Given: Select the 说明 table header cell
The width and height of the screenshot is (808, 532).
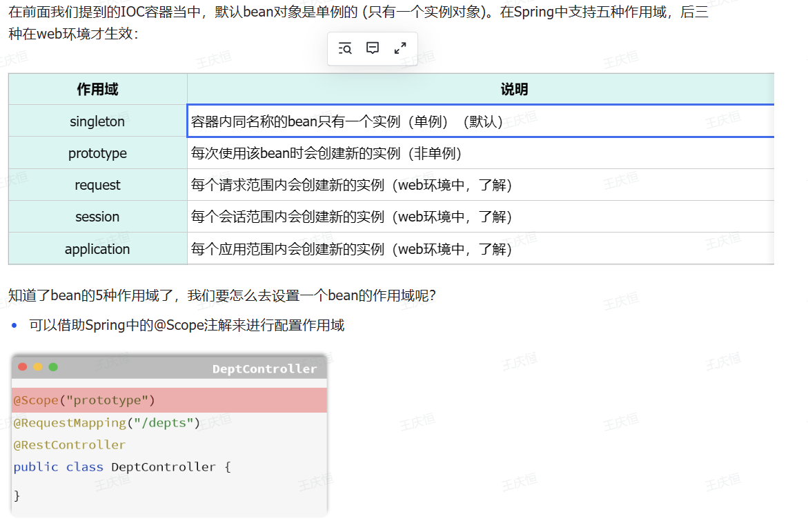Looking at the screenshot, I should (514, 90).
